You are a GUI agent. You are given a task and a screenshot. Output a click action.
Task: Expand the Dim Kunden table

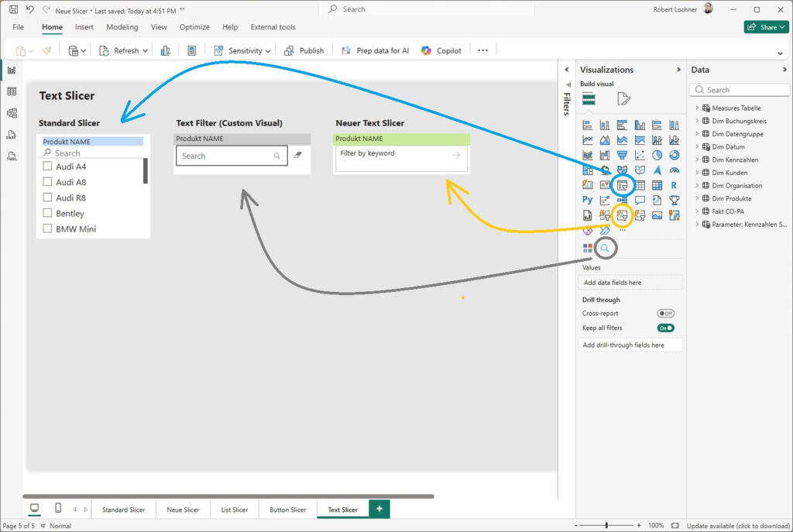point(697,173)
